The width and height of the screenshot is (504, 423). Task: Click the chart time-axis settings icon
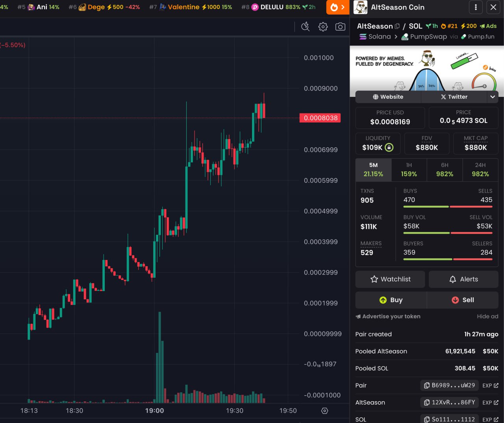click(x=324, y=411)
